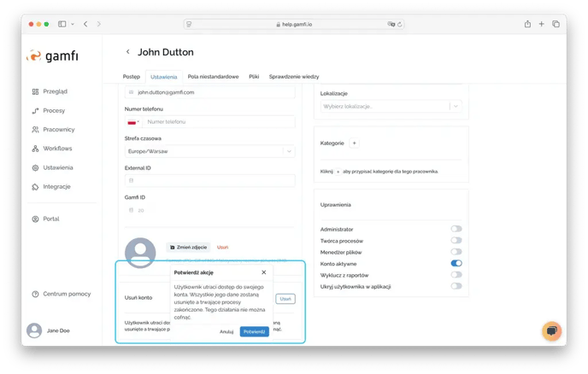Click Anuluj in the confirmation dialog
Screen dimensions: 588x374
click(226, 331)
